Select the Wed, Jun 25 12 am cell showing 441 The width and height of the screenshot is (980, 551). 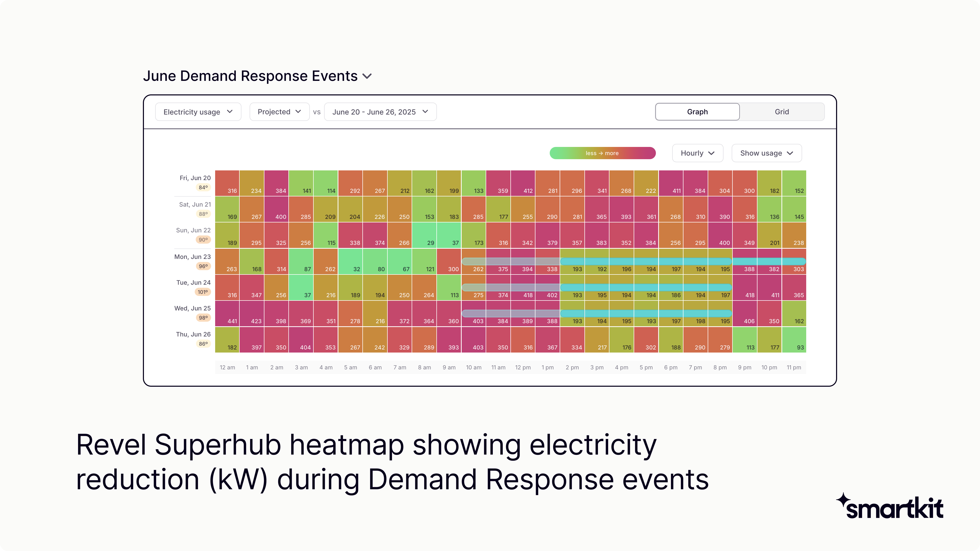227,313
